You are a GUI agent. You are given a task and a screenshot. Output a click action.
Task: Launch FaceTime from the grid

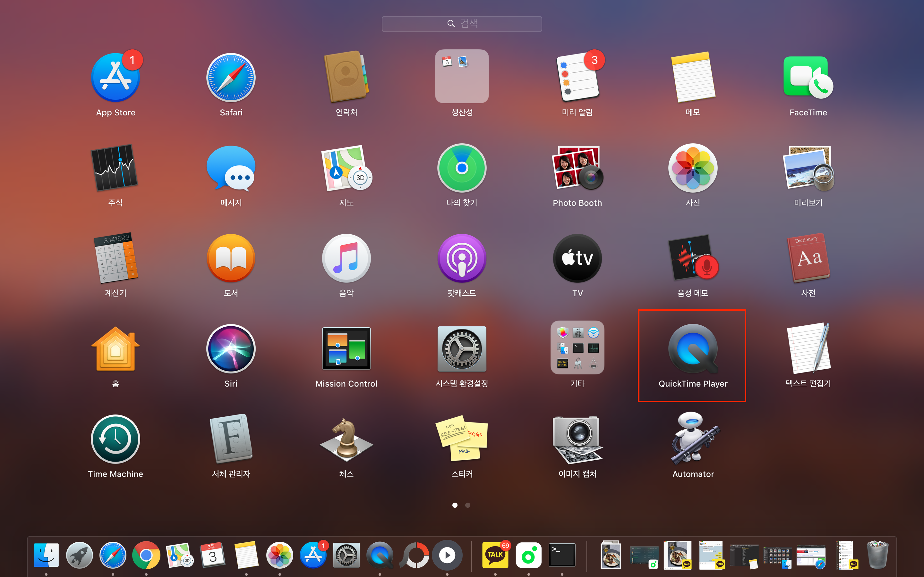[x=808, y=78]
